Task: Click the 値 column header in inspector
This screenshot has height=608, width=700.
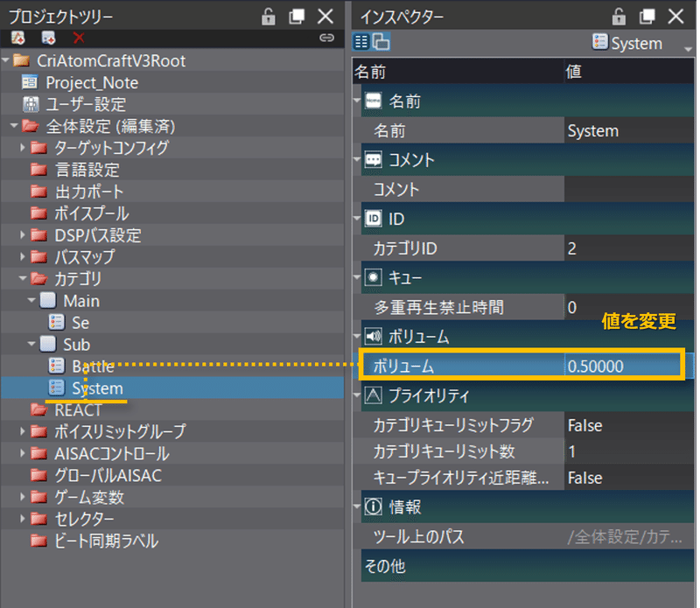Action: tap(628, 72)
